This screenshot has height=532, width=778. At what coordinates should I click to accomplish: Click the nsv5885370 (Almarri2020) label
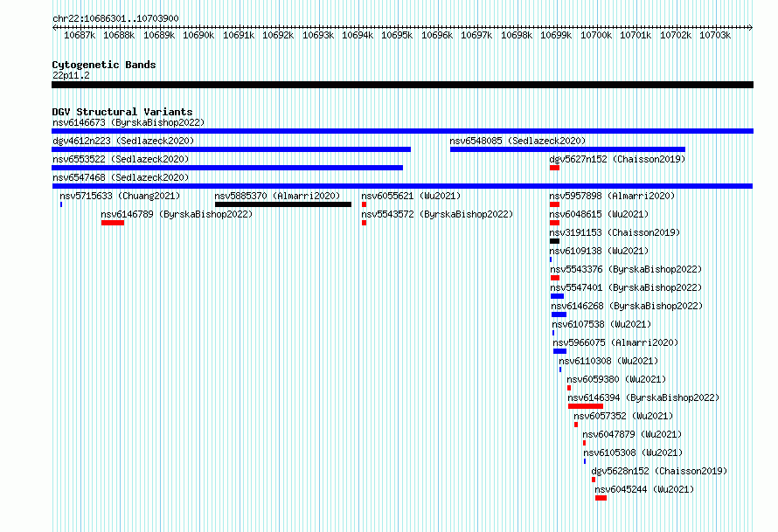click(277, 196)
